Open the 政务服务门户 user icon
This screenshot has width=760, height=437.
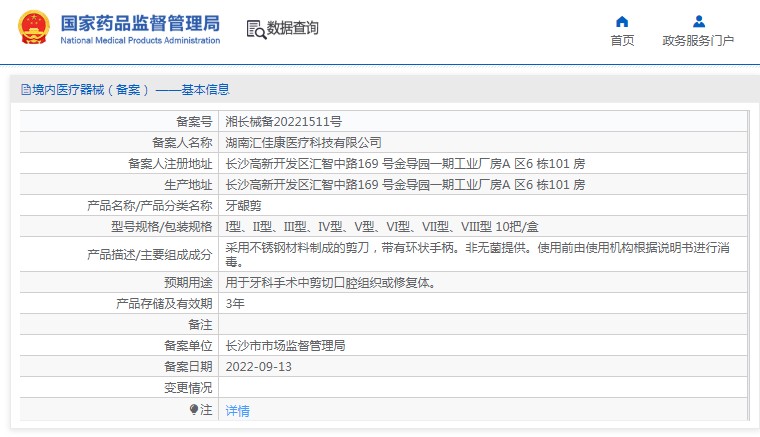pyautogui.click(x=698, y=21)
